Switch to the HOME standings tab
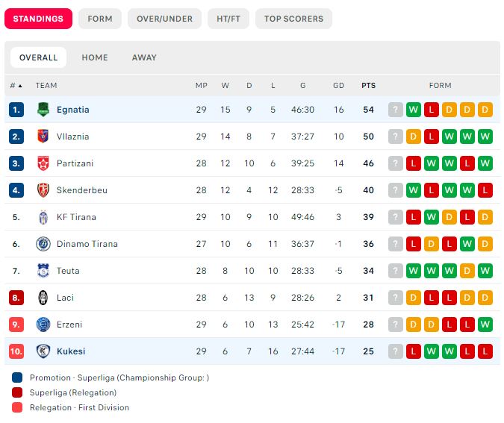The height and width of the screenshot is (423, 504). click(x=95, y=57)
